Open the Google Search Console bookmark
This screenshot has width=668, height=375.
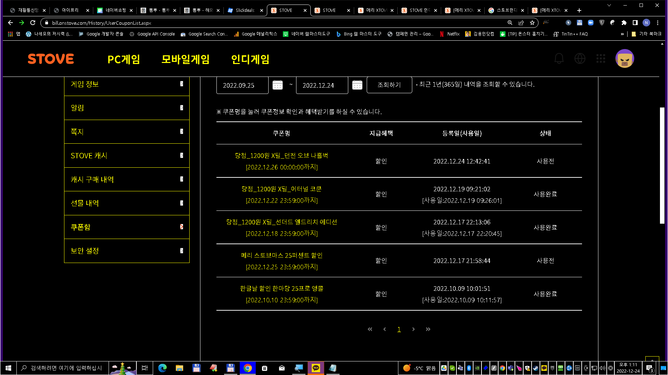(204, 34)
